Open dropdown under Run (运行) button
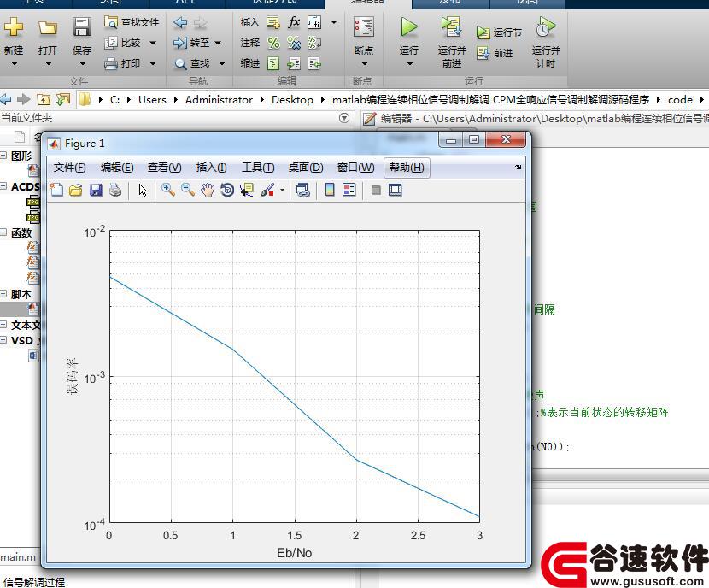Viewport: 709px width, 588px height. pos(409,64)
